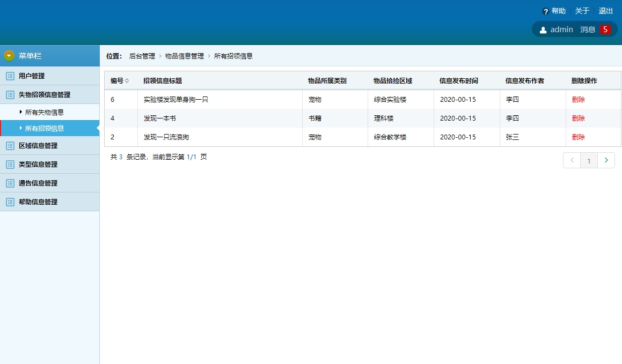Click the question-mark help icon in header
Screen dimensions: 622x364
(546, 10)
